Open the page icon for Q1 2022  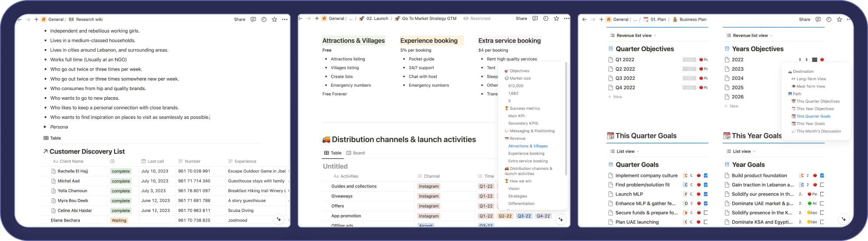[x=611, y=60]
